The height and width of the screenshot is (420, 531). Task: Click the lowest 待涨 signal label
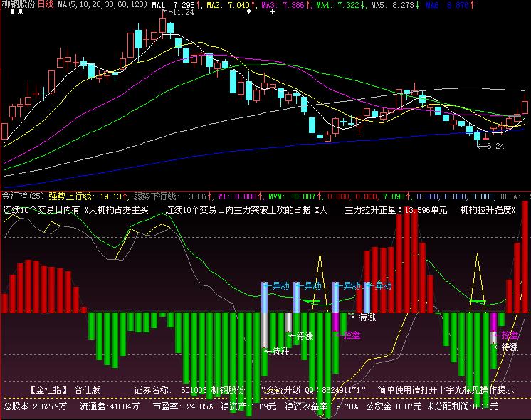click(x=280, y=351)
